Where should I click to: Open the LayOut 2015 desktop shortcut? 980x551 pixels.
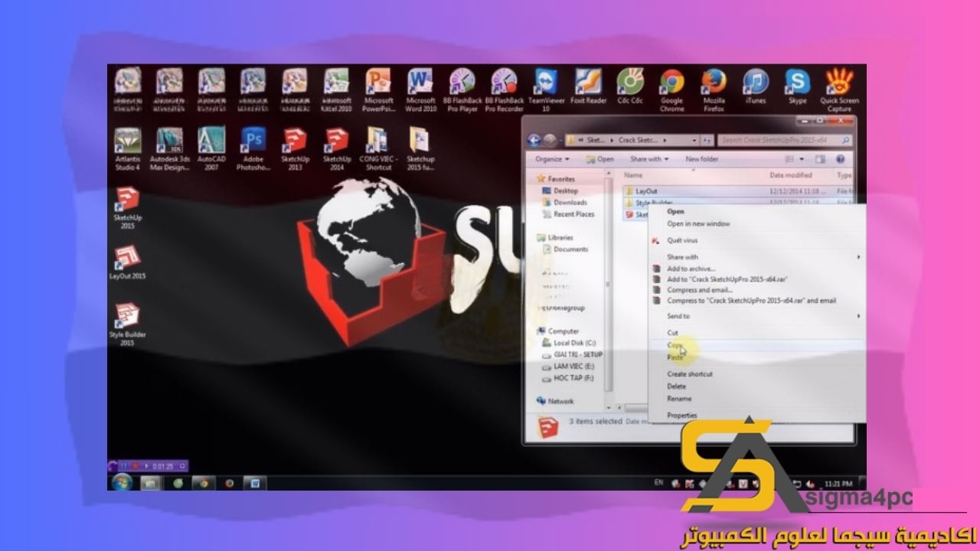127,263
